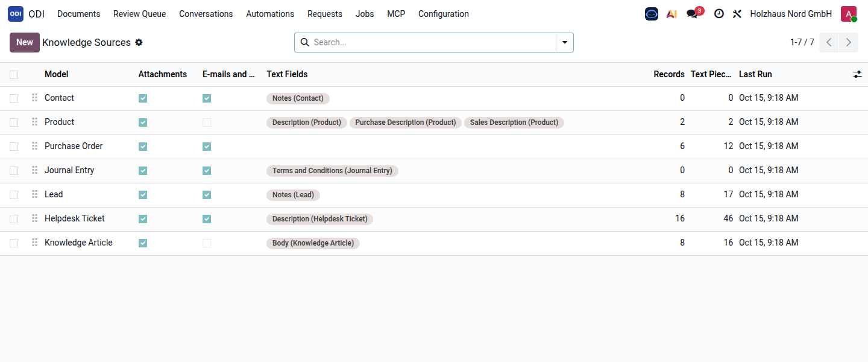Open the Knowledge Article record
The image size is (868, 362).
point(78,243)
